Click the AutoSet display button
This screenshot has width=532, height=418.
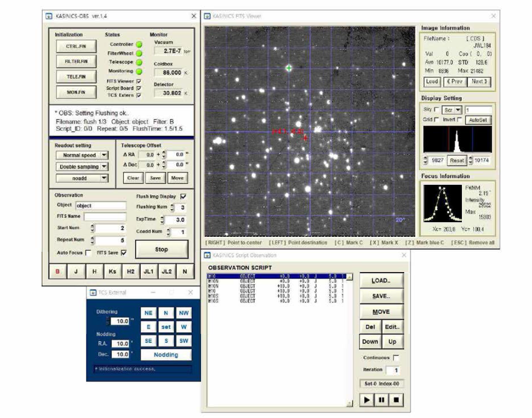[x=478, y=120]
